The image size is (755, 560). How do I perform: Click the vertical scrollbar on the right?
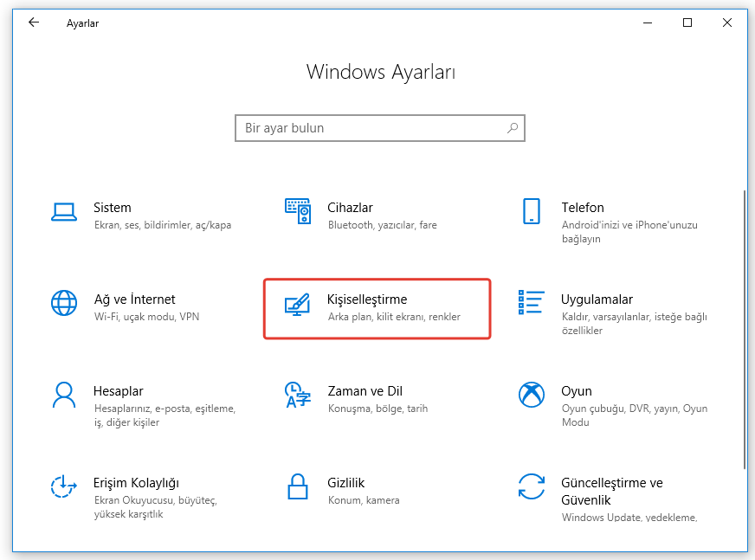[743, 329]
